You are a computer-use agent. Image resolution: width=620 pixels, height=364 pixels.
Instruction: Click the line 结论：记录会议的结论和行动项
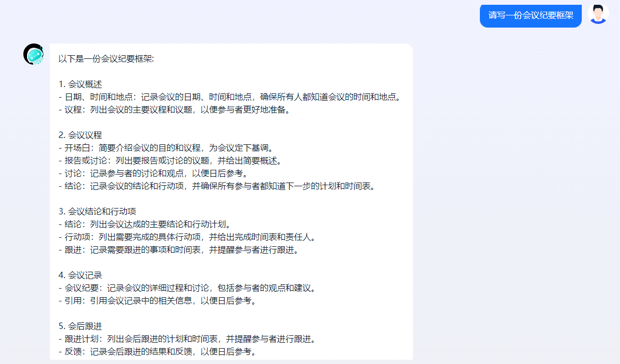click(x=217, y=186)
